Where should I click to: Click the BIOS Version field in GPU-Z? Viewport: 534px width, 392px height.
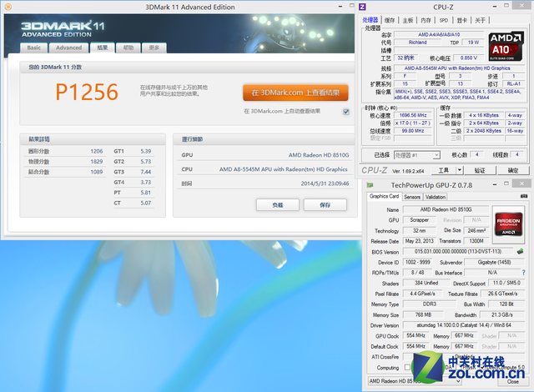tap(458, 252)
